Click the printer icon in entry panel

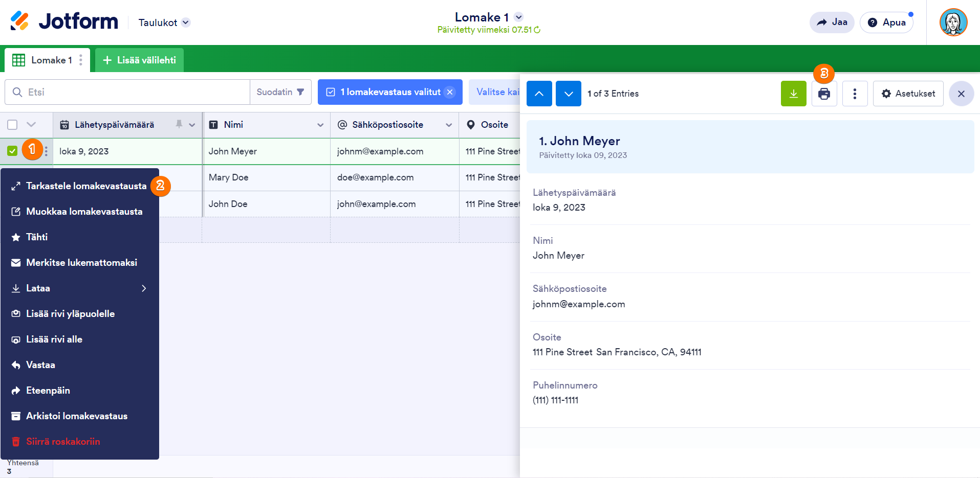click(824, 94)
